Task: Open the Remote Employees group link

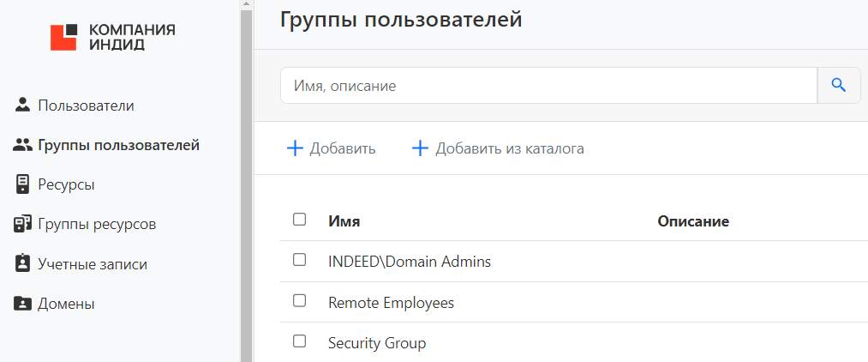Action: tap(391, 303)
